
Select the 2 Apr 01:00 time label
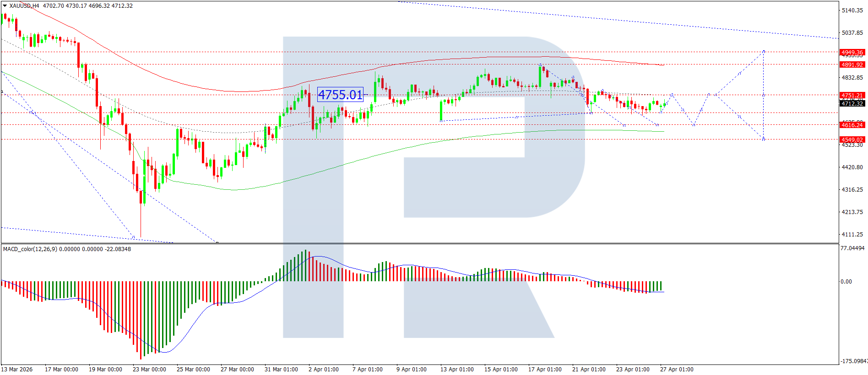[x=323, y=370]
